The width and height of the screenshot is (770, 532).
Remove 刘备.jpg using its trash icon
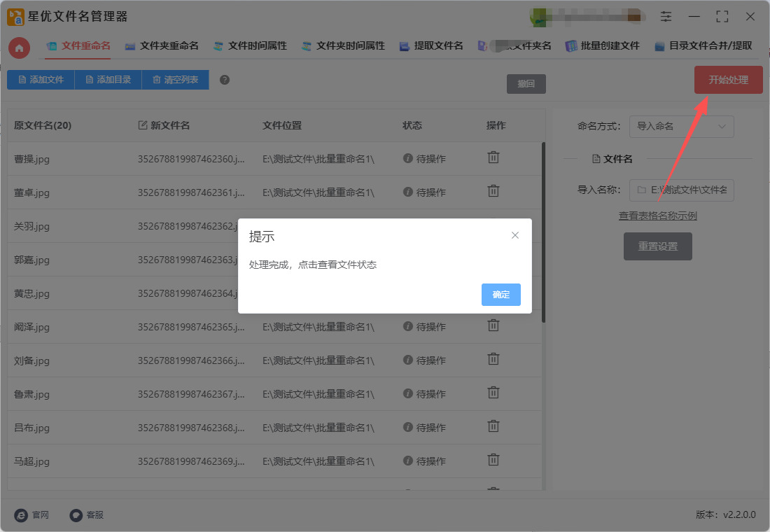(x=493, y=359)
